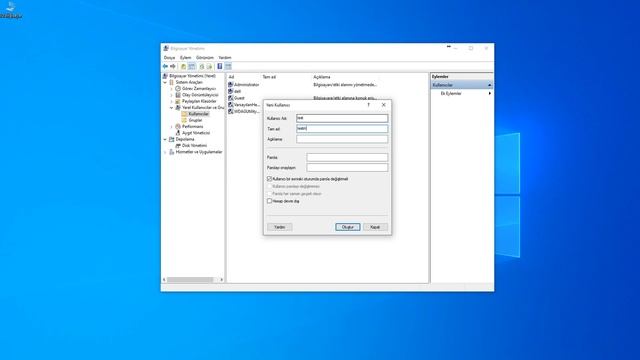The height and width of the screenshot is (360, 640).
Task: Open Help via the blue book toolbar icon
Action: point(220,66)
